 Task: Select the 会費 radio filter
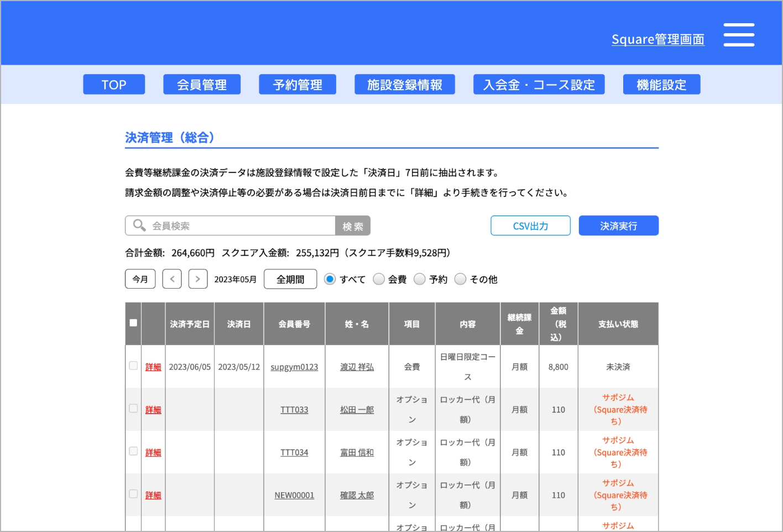click(x=379, y=279)
